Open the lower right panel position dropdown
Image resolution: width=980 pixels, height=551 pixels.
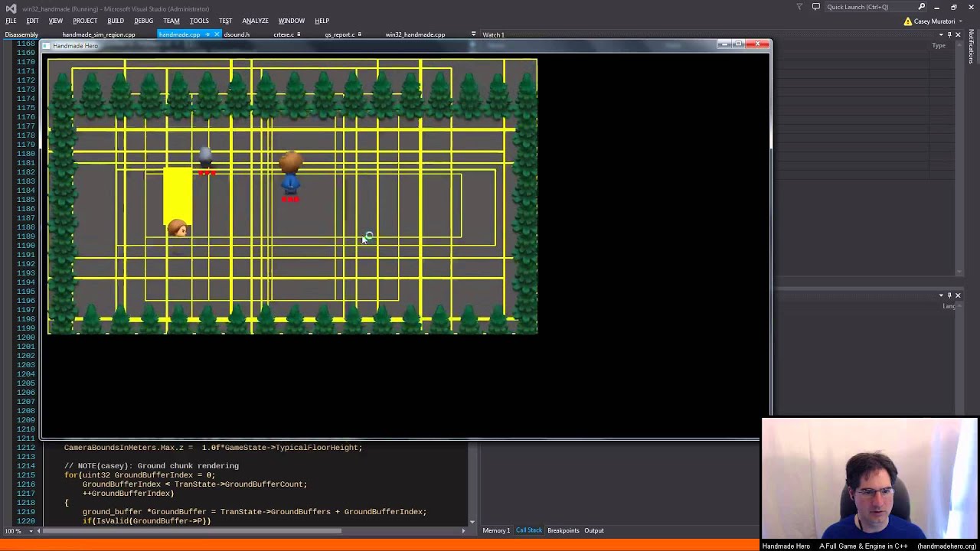(x=941, y=295)
